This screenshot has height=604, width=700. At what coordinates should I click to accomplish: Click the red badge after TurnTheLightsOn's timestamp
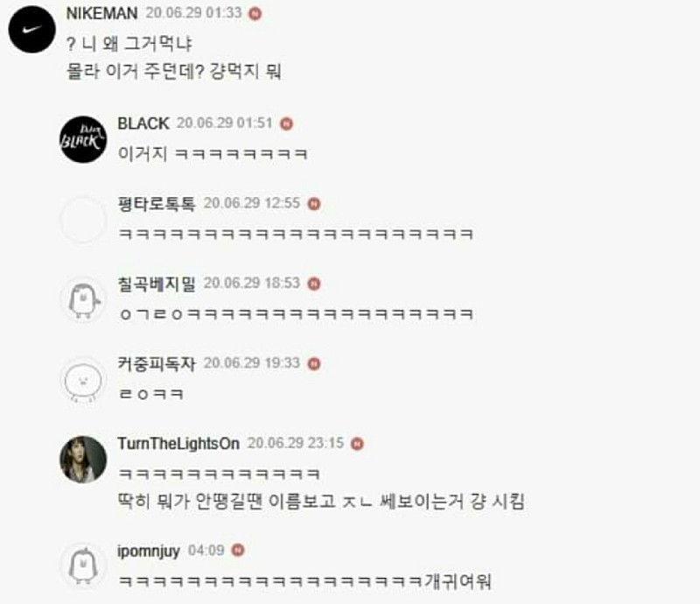[357, 444]
